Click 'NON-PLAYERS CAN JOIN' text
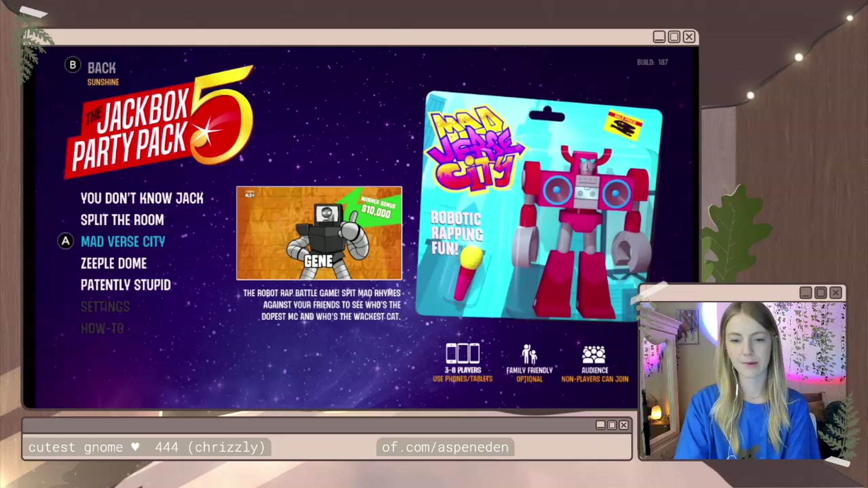Image resolution: width=868 pixels, height=488 pixels. [x=595, y=379]
